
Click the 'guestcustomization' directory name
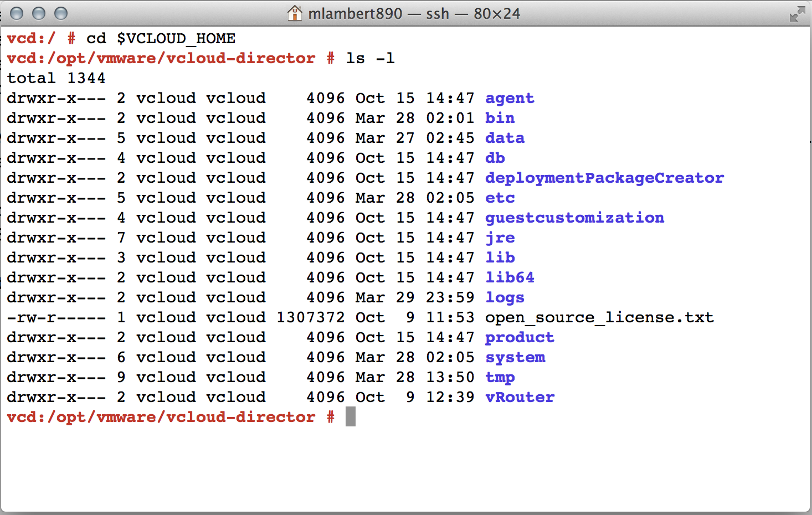[574, 218]
